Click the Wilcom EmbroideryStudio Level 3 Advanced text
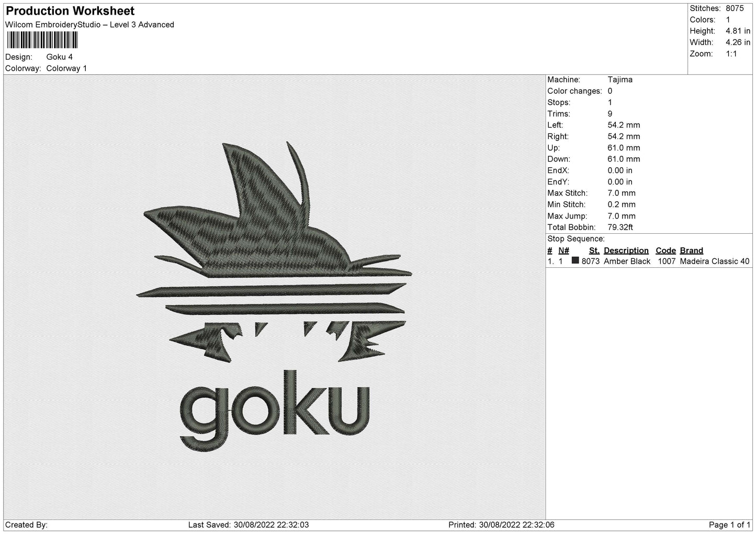 click(x=89, y=25)
